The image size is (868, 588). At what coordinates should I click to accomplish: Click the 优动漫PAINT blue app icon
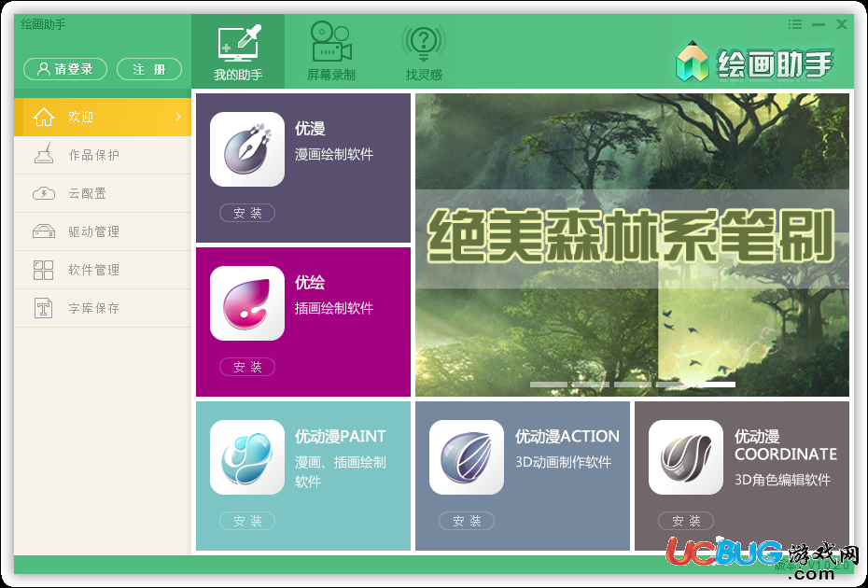pyautogui.click(x=247, y=457)
